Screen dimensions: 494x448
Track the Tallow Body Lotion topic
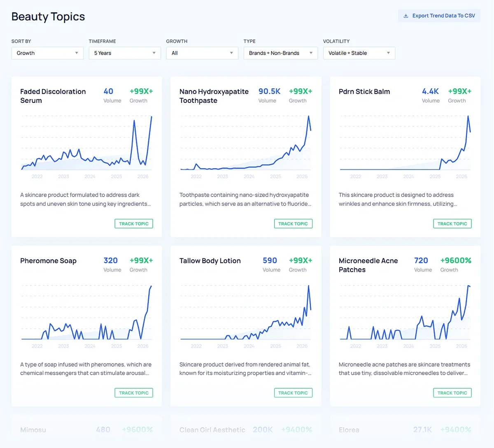click(293, 393)
